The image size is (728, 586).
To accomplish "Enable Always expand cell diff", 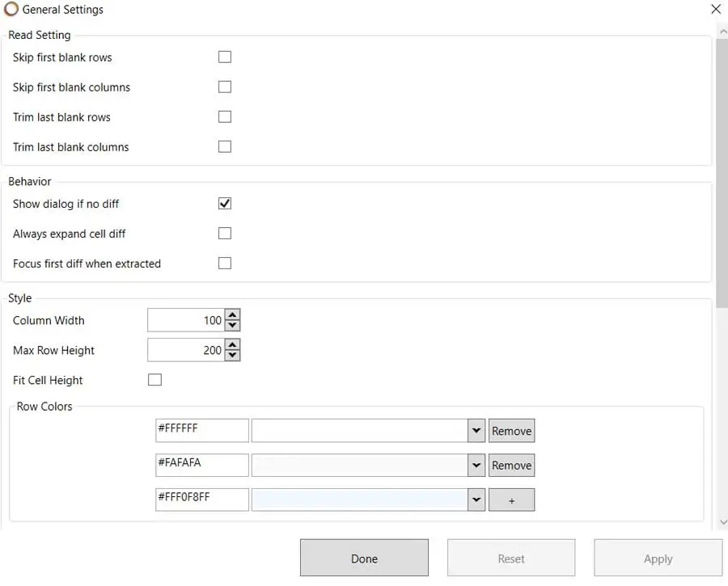I will click(x=225, y=234).
